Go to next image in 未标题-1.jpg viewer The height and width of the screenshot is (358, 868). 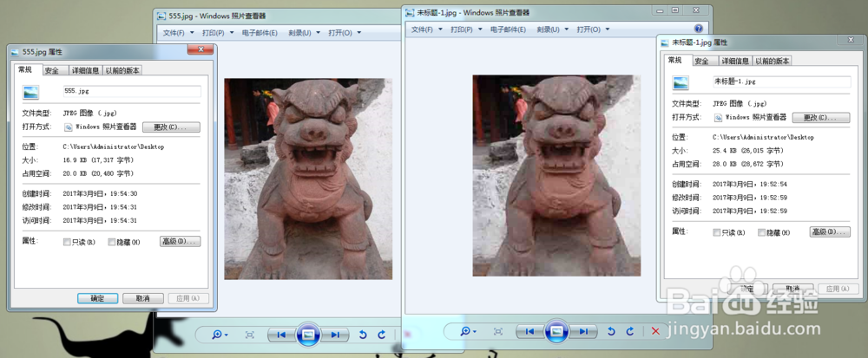[584, 331]
